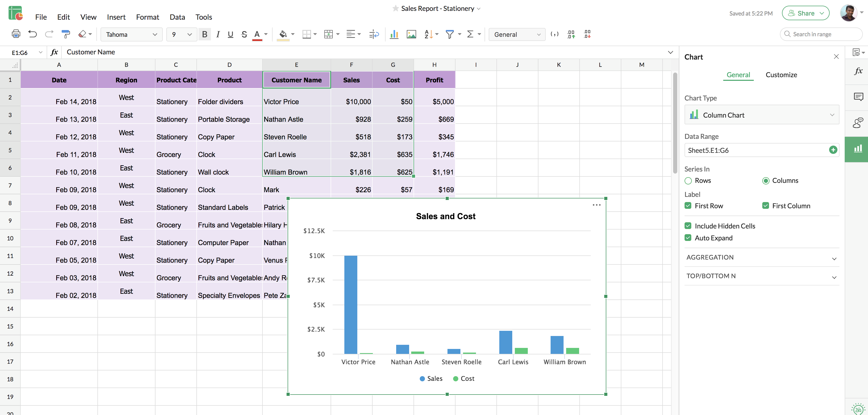Click the Share button top right
868x415 pixels.
click(x=804, y=12)
